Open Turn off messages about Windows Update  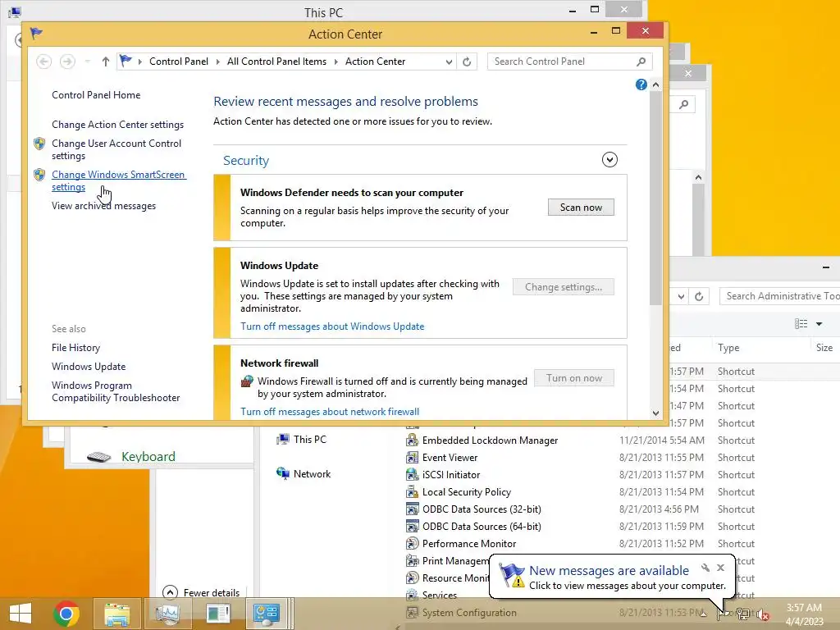[x=332, y=326]
